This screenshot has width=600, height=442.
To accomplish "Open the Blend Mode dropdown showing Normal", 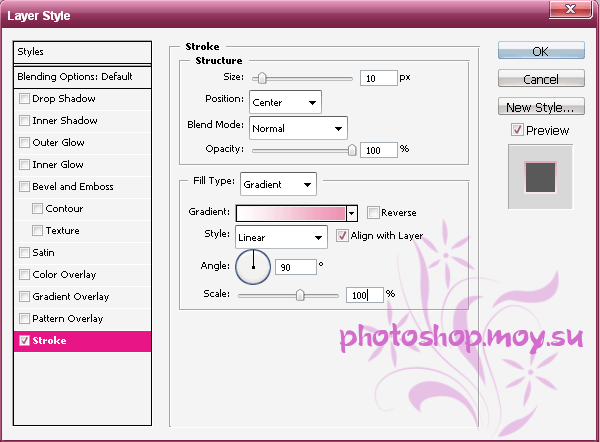I will 298,128.
